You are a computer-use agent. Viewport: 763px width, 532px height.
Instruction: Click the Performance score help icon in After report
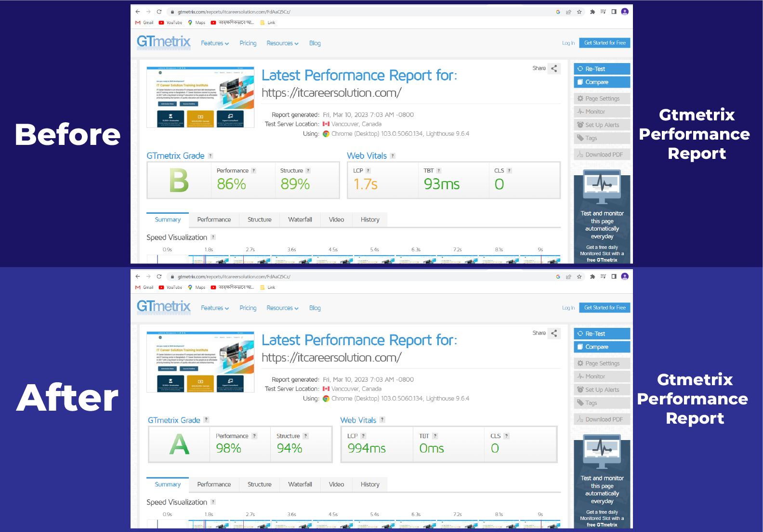(254, 436)
